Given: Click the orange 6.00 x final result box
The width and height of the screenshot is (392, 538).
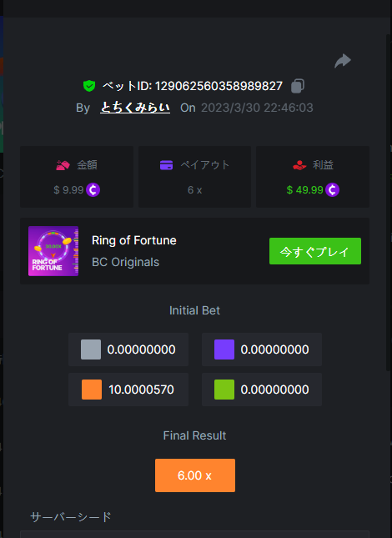Looking at the screenshot, I should click(x=195, y=475).
